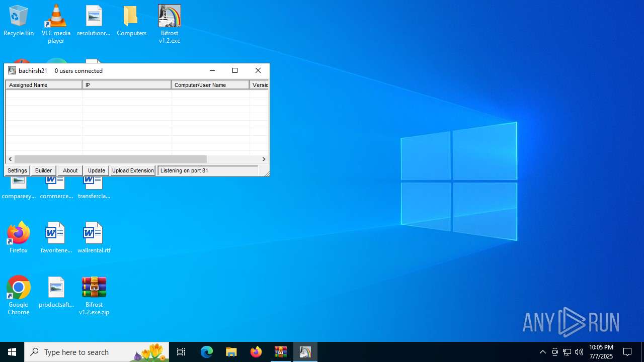
Task: Open the clock showing 10:05 PM
Action: pyautogui.click(x=601, y=352)
